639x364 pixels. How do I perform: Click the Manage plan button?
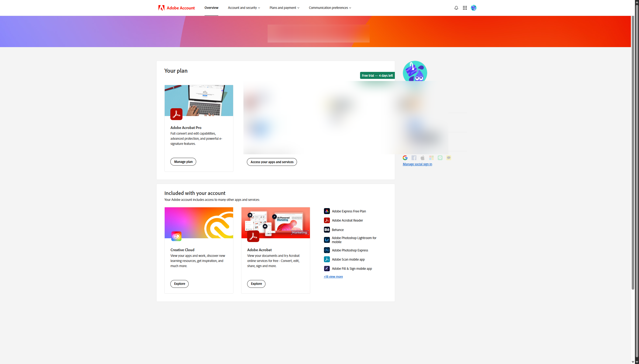(x=183, y=162)
